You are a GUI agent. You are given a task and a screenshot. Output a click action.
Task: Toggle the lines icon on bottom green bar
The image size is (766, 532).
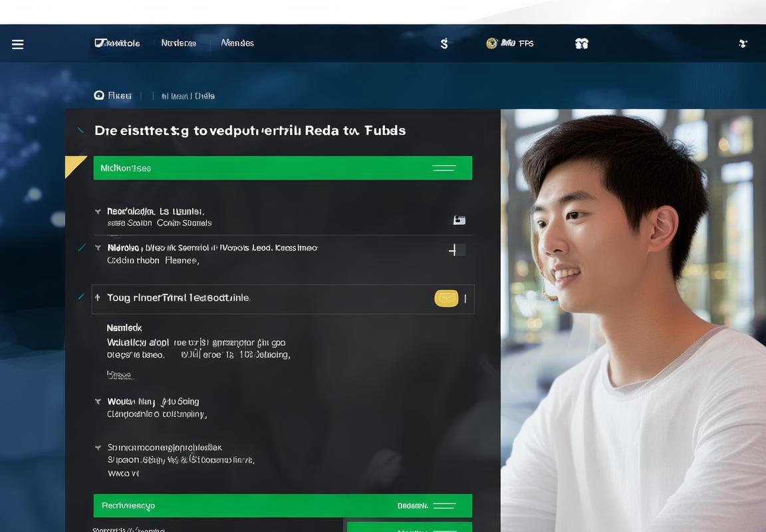(444, 505)
